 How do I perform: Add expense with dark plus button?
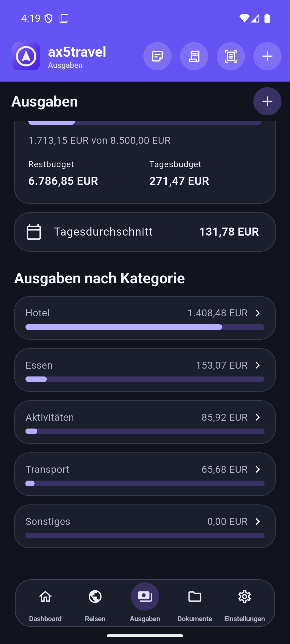pos(267,101)
